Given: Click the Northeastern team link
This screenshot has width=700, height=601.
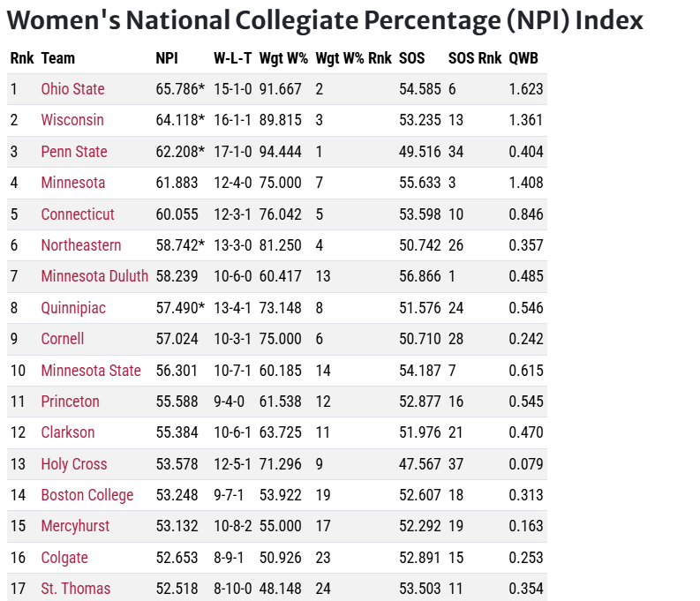Looking at the screenshot, I should pos(81,245).
